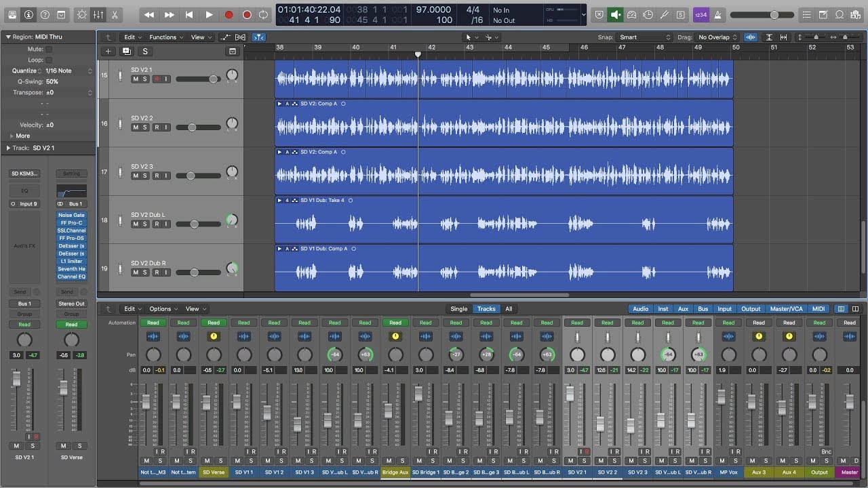Open the Snap Smart dropdown
This screenshot has width=868, height=488.
click(645, 37)
